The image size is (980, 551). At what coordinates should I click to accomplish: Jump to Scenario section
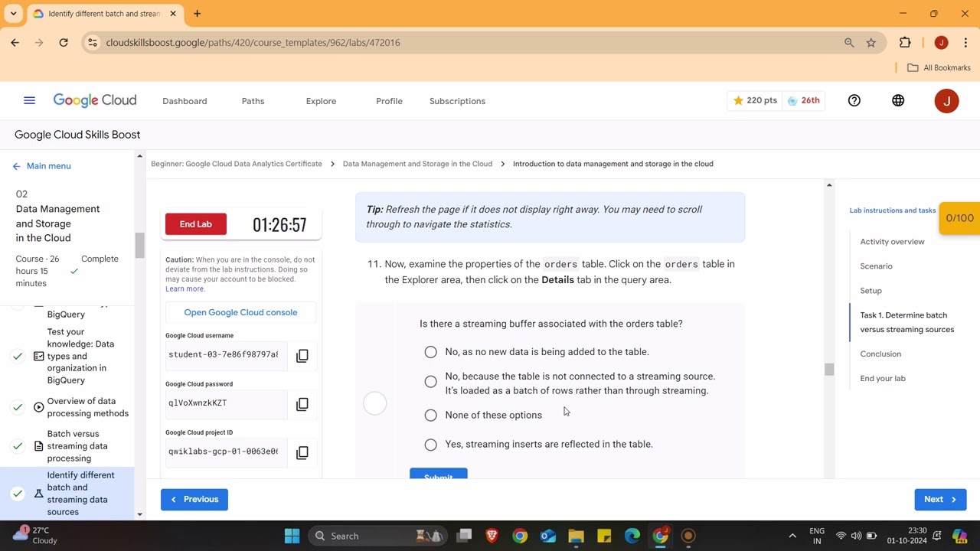[x=876, y=266]
